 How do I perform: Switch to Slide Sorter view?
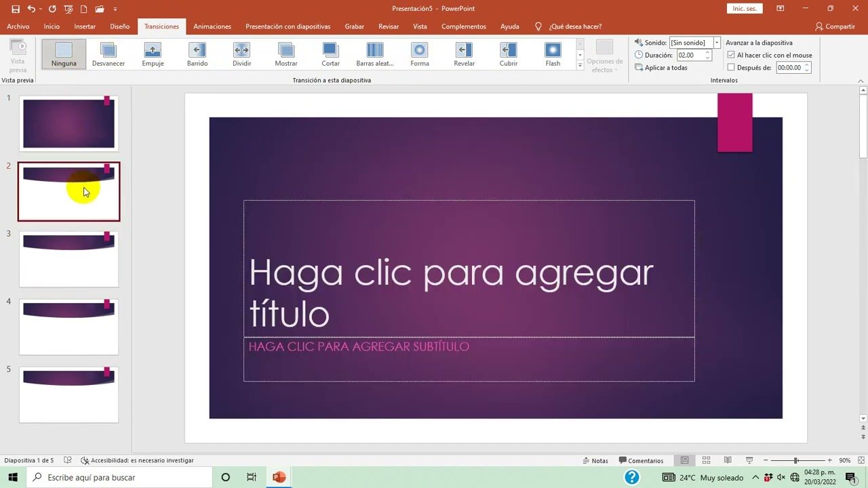[x=706, y=460]
